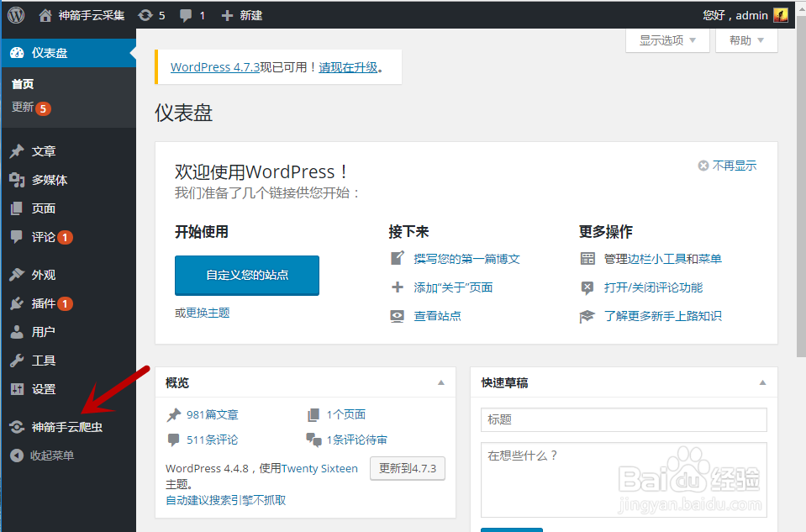Image resolution: width=806 pixels, height=532 pixels.
Task: Click the WordPress logo in the admin bar
Action: (15, 14)
